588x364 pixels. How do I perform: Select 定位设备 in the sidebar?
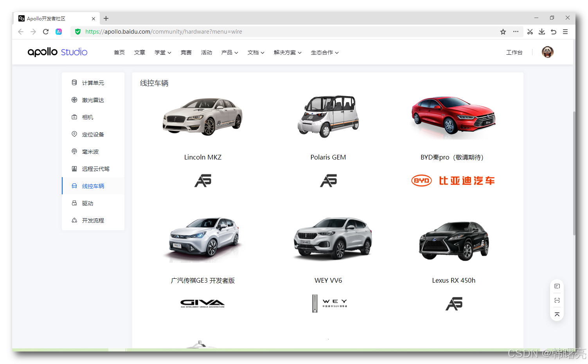pos(93,134)
